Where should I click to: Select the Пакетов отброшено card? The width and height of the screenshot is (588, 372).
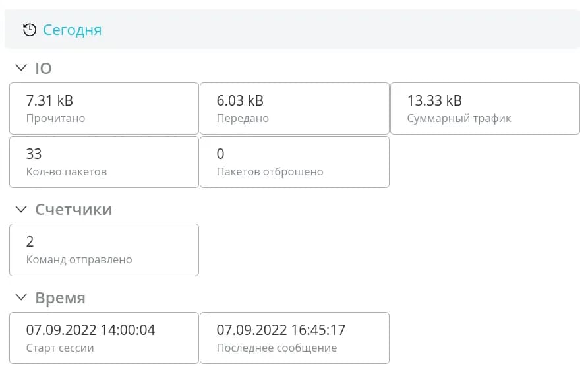coord(294,162)
